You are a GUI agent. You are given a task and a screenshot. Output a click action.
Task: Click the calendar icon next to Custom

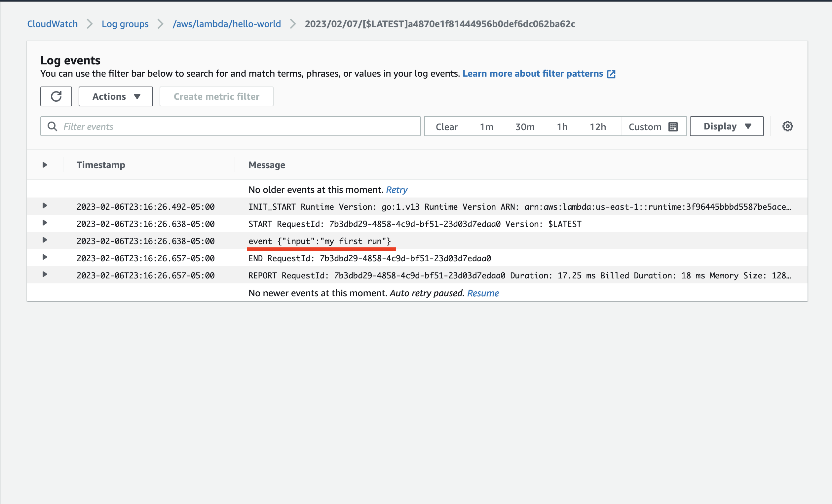click(x=673, y=127)
